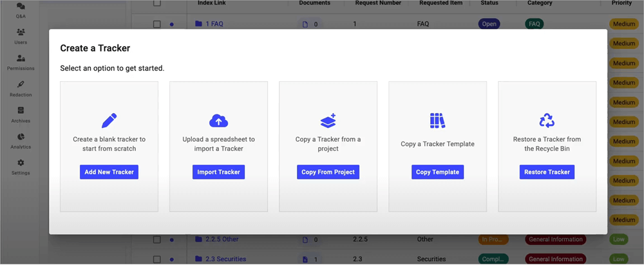Click the books template icon
Screen dimensions: 644x265
(437, 120)
